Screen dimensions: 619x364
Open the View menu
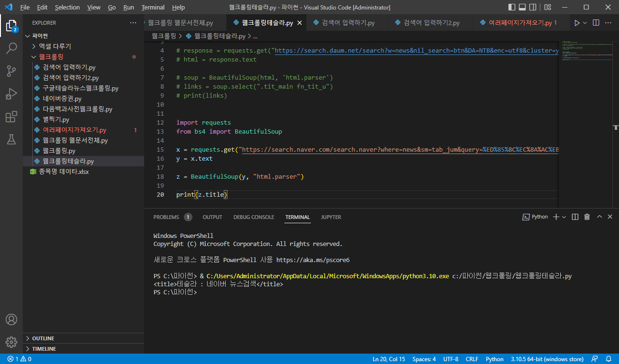pyautogui.click(x=94, y=7)
